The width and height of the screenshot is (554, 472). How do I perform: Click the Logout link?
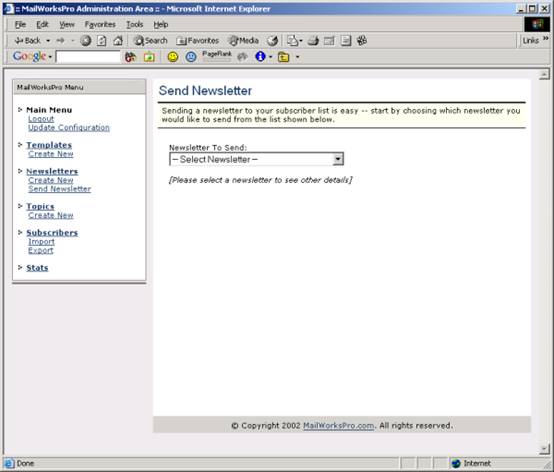click(41, 119)
